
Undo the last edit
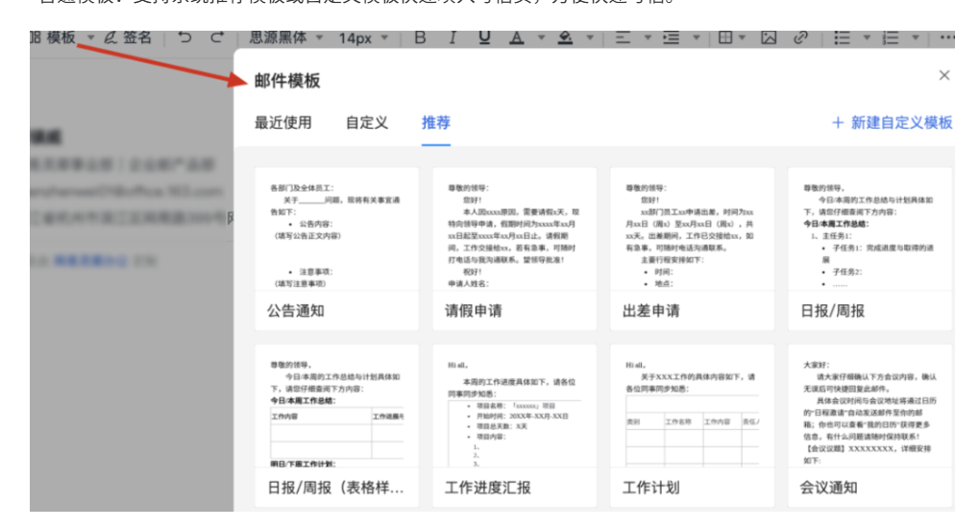click(x=184, y=38)
